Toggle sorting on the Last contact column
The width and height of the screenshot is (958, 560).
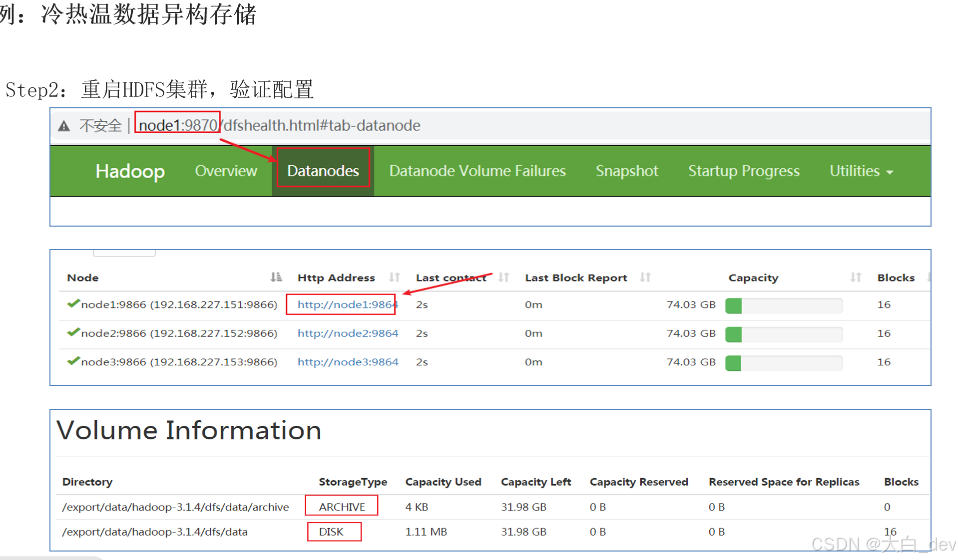[x=504, y=277]
